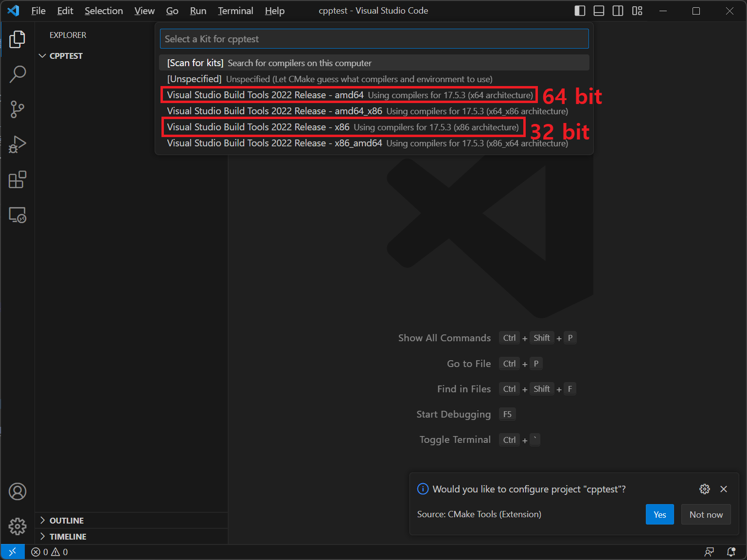Click the Not now button
The height and width of the screenshot is (560, 747).
[706, 514]
